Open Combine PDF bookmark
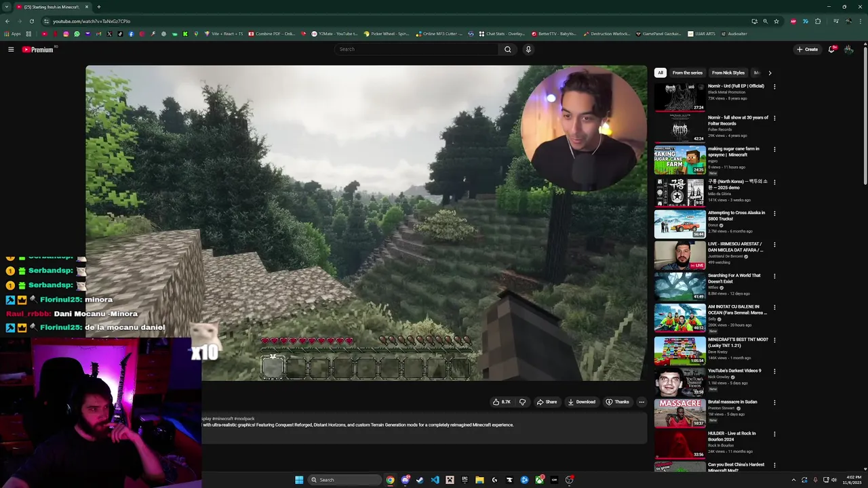This screenshot has height=488, width=868. pyautogui.click(x=272, y=34)
